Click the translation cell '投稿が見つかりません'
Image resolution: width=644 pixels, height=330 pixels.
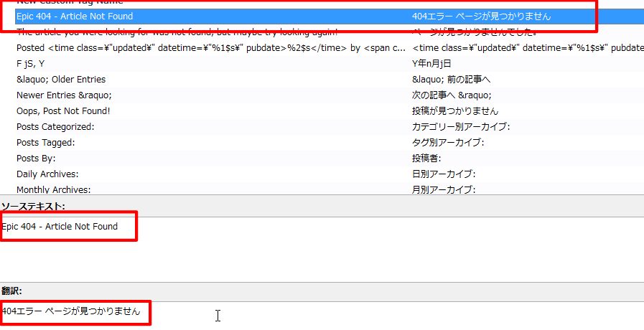455,111
